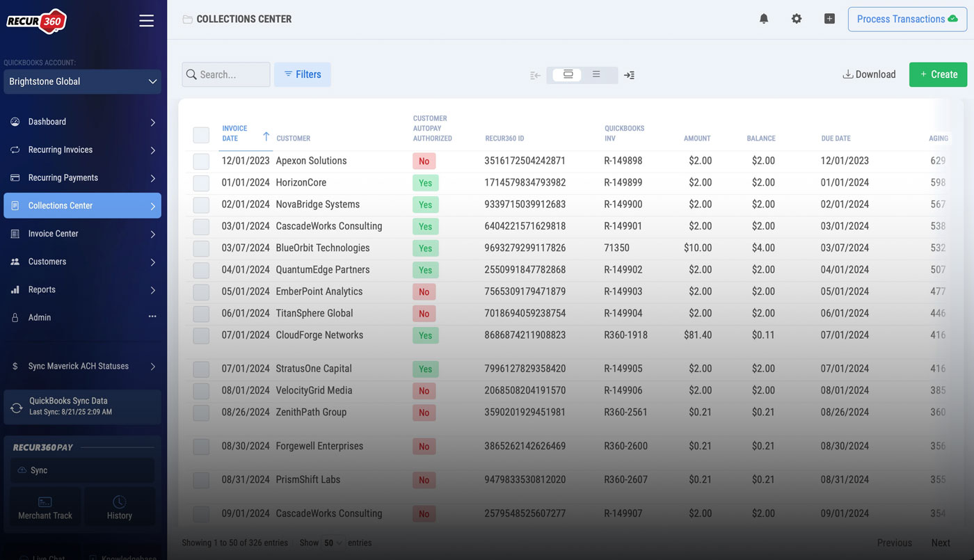Check the VelocityGrid Media row checkbox

tap(201, 391)
